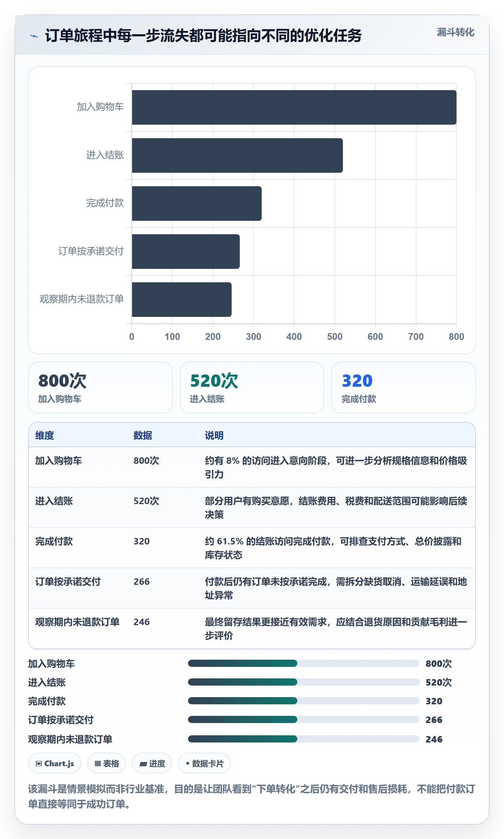Click the description starting 约 61.5% 的结账访问
Viewport: 504px width, 839px height.
click(333, 548)
